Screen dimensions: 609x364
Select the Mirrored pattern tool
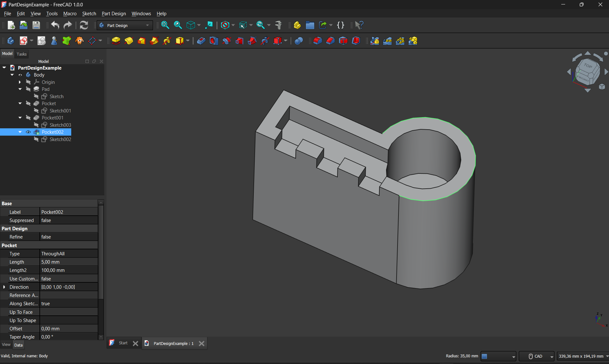click(x=375, y=41)
